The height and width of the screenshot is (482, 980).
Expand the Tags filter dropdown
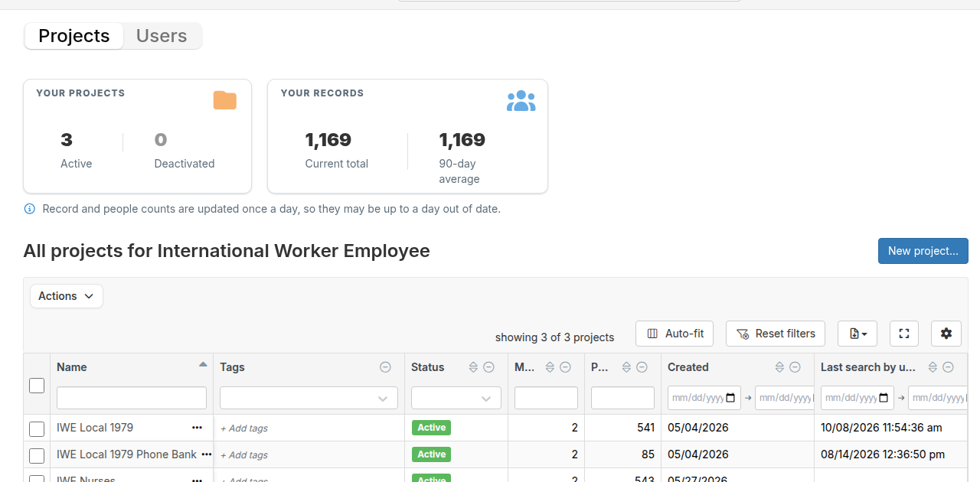[383, 399]
